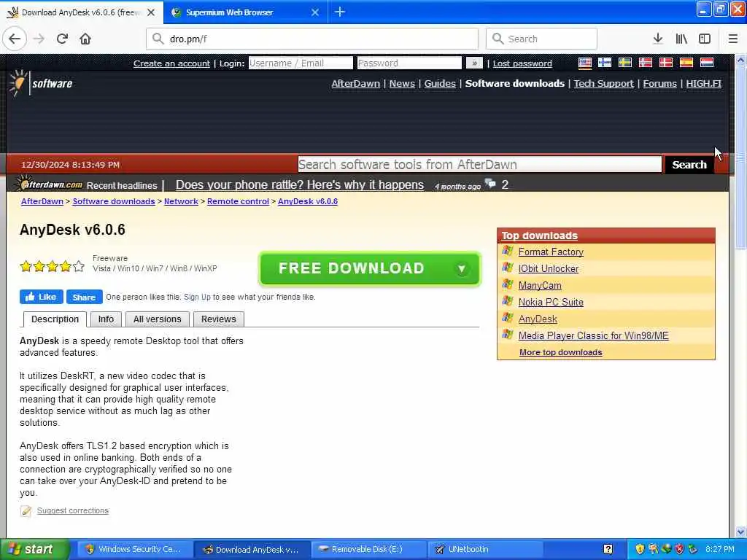Select the Danish flag language
This screenshot has width=747, height=560.
click(x=665, y=63)
